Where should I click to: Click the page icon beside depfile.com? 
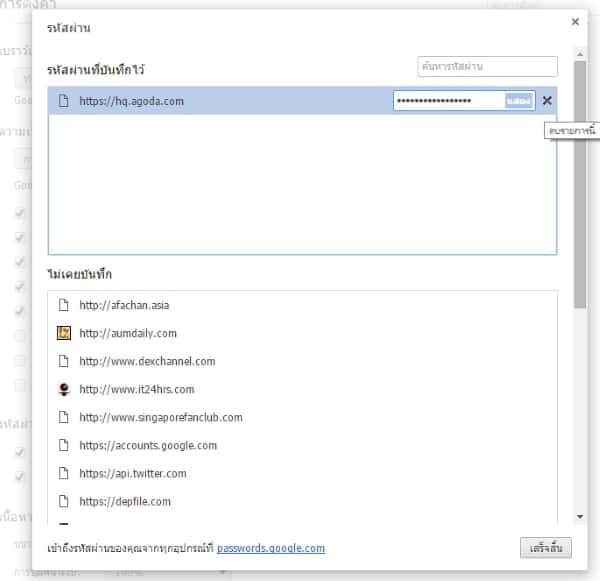coord(63,501)
